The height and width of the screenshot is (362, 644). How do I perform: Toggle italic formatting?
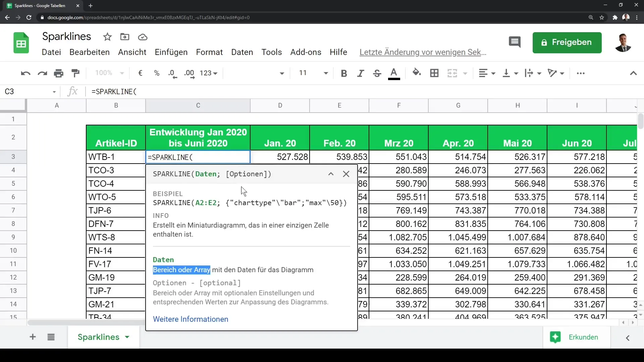pyautogui.click(x=361, y=73)
